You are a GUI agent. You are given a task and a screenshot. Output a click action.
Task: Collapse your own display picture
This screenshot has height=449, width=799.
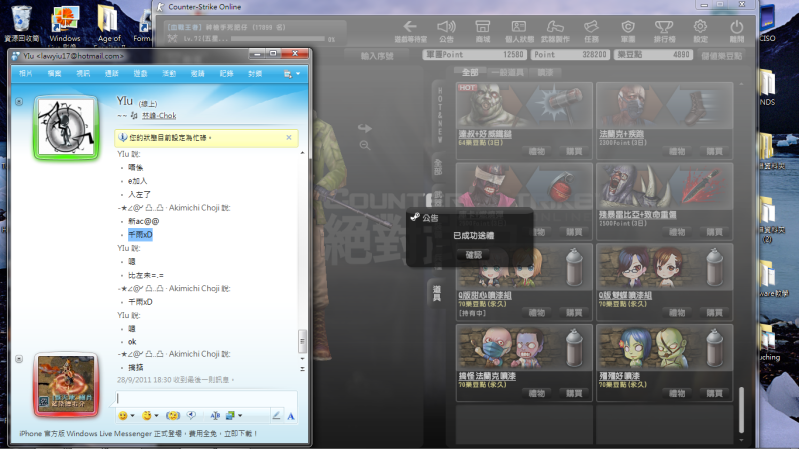pos(19,359)
